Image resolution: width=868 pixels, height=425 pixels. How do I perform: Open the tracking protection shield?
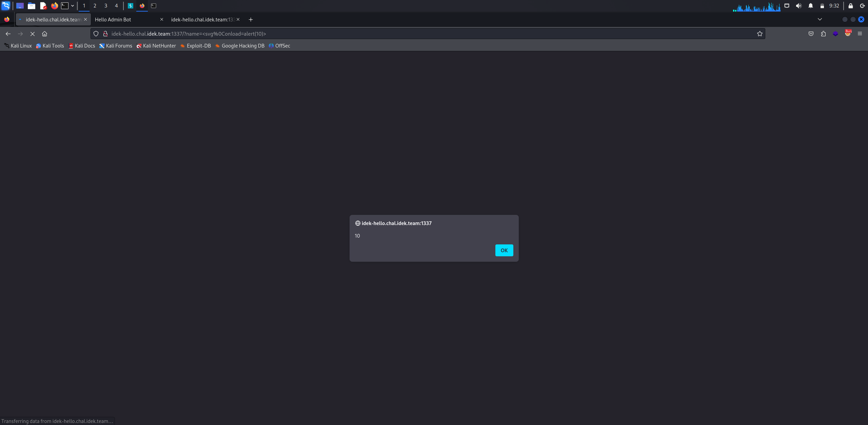coord(96,34)
